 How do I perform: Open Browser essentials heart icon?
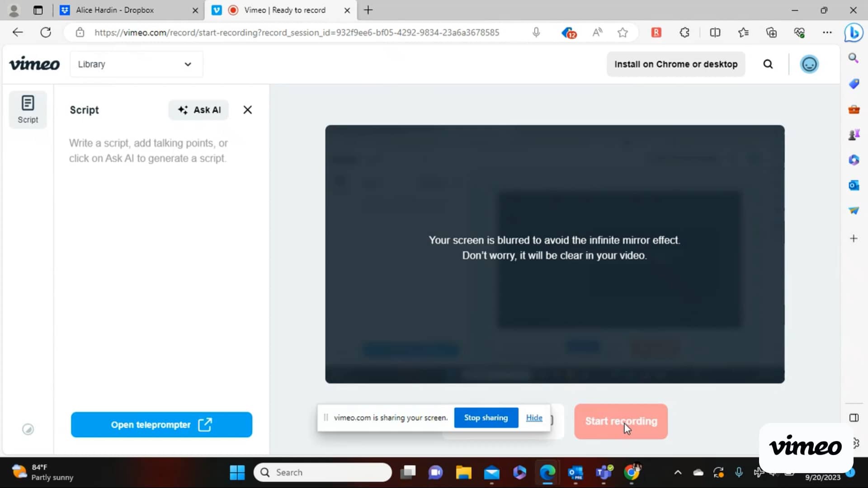click(799, 32)
